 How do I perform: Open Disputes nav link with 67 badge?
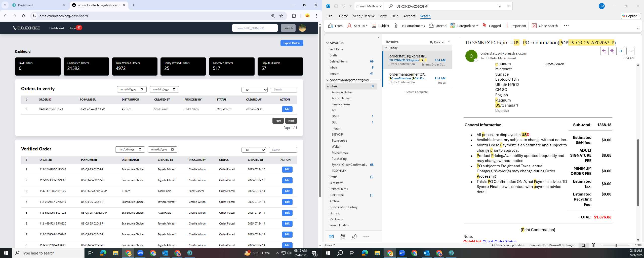pos(75,28)
